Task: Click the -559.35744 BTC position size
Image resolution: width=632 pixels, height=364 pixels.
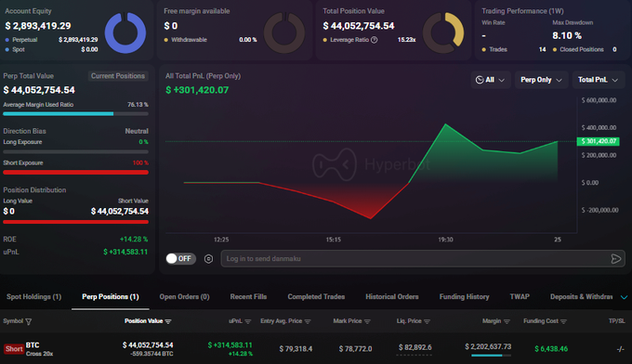Action: coord(151,354)
